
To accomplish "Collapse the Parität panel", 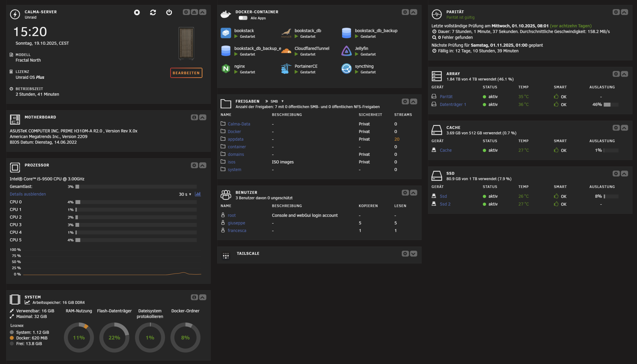I will 624,12.
